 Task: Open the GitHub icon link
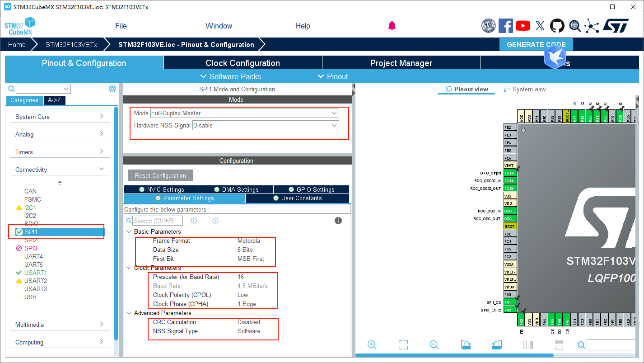click(x=557, y=26)
